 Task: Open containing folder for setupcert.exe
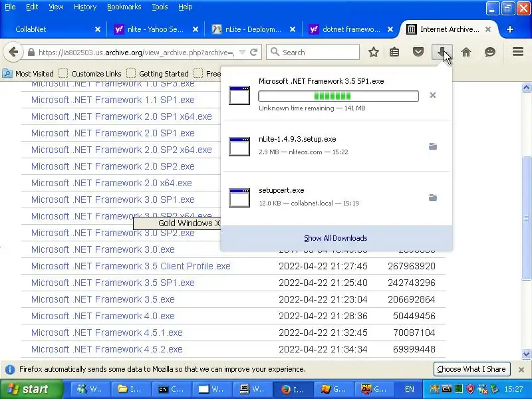coord(433,198)
